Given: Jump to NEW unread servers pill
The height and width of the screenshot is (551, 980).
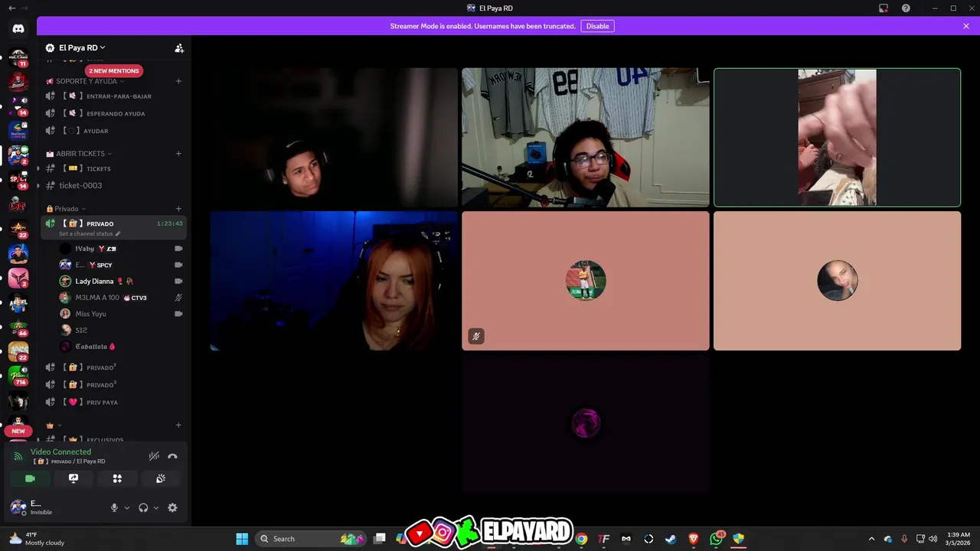Looking at the screenshot, I should [18, 431].
